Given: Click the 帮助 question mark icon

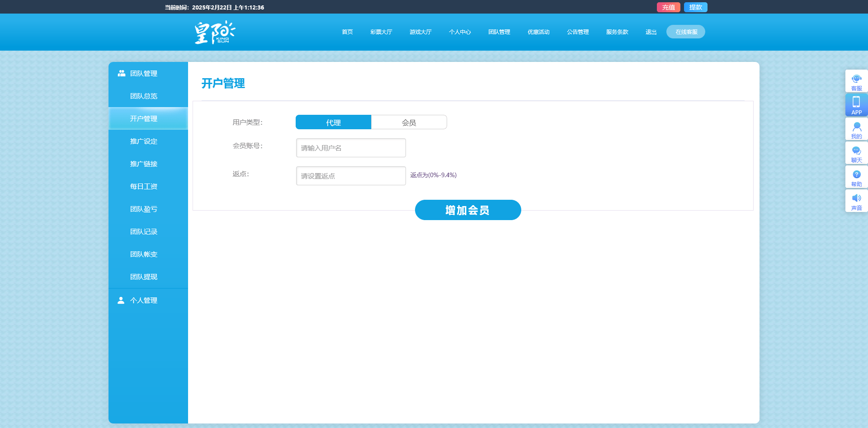Looking at the screenshot, I should 856,174.
